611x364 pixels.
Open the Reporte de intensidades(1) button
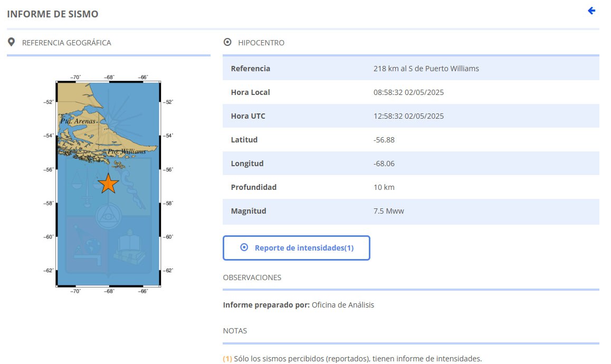296,248
